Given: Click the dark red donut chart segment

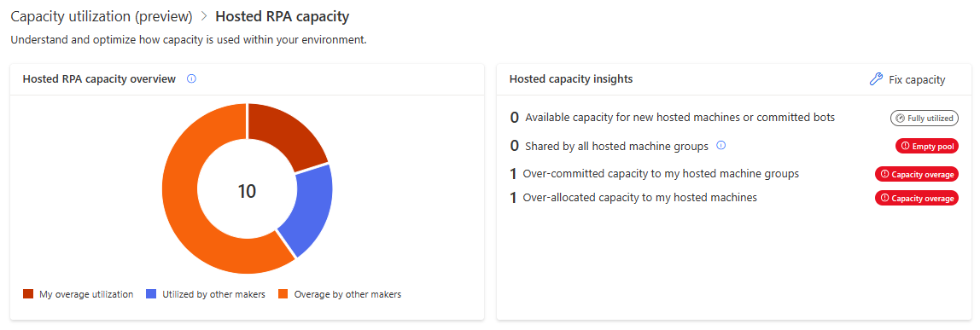Looking at the screenshot, I should coord(284,136).
